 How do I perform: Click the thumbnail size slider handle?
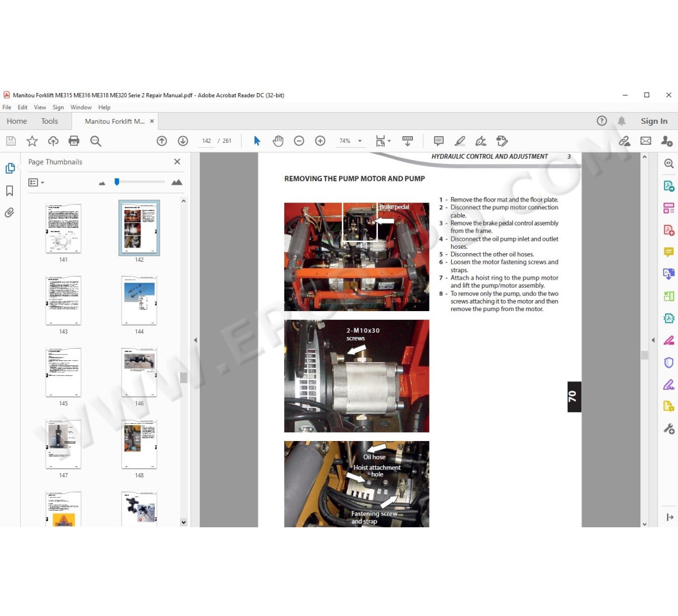tap(116, 182)
